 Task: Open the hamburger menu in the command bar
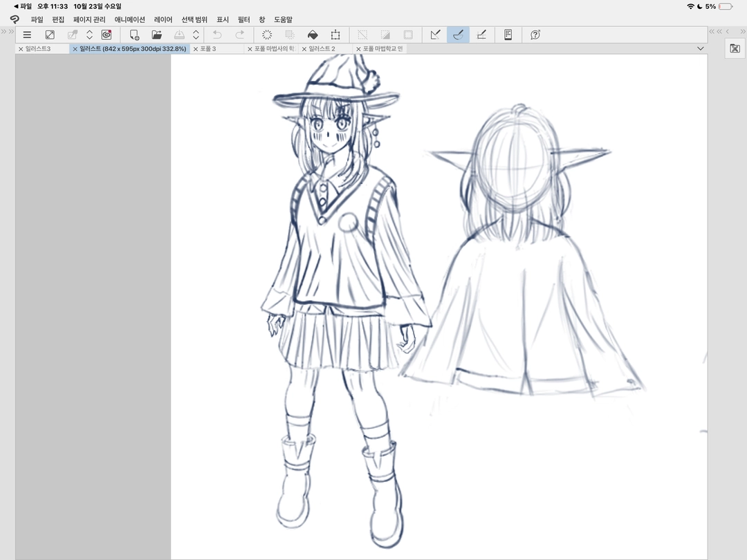[x=27, y=35]
